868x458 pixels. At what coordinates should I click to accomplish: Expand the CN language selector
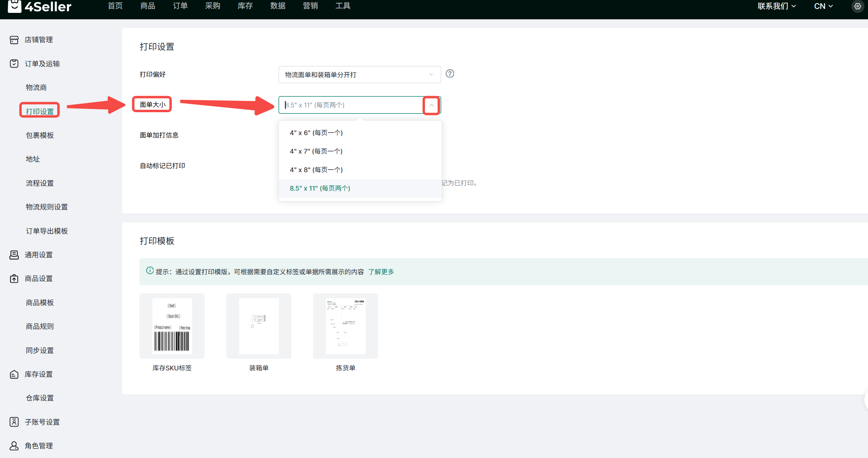point(823,6)
